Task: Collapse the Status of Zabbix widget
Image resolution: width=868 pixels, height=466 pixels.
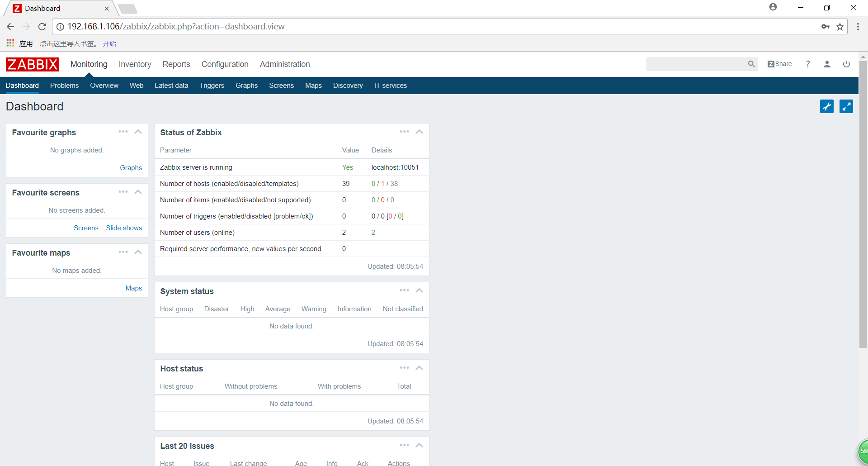Action: point(420,132)
